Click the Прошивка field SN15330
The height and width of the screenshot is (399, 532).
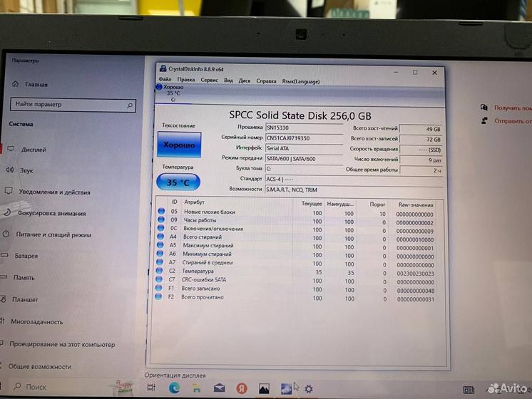click(304, 128)
